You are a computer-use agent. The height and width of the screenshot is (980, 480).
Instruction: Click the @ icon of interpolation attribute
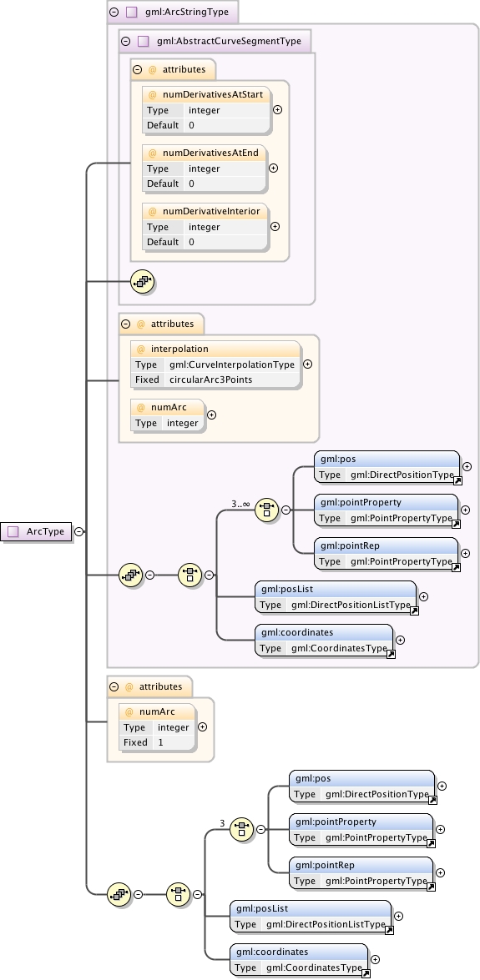[141, 349]
